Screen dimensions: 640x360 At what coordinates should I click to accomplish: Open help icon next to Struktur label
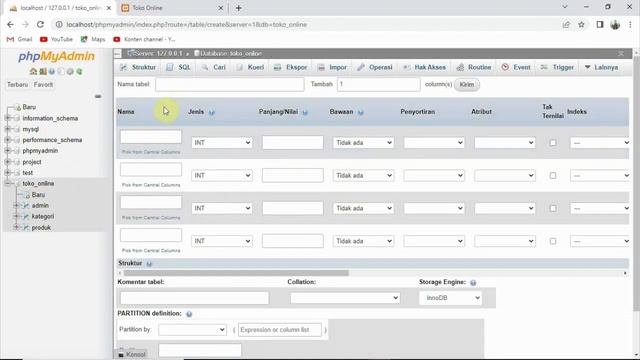coord(149,264)
